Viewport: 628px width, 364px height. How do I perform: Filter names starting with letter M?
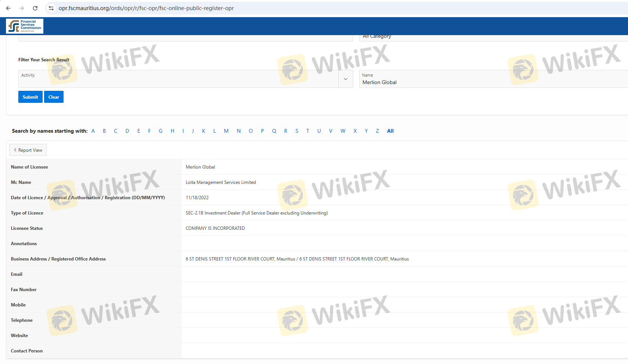pyautogui.click(x=226, y=131)
